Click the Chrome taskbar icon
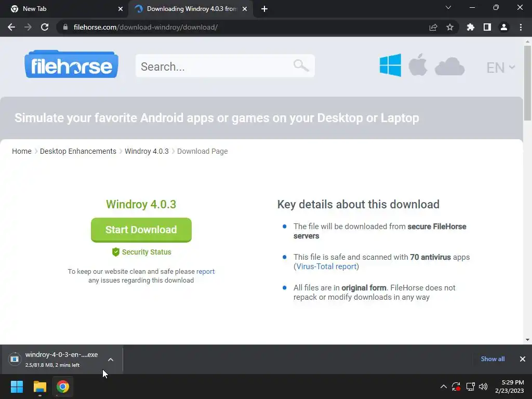The height and width of the screenshot is (399, 532). pyautogui.click(x=63, y=387)
